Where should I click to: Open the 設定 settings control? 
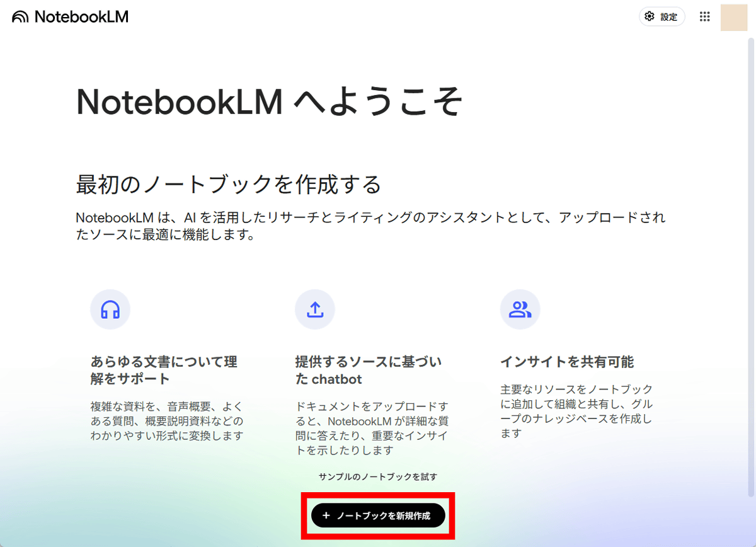tap(662, 16)
